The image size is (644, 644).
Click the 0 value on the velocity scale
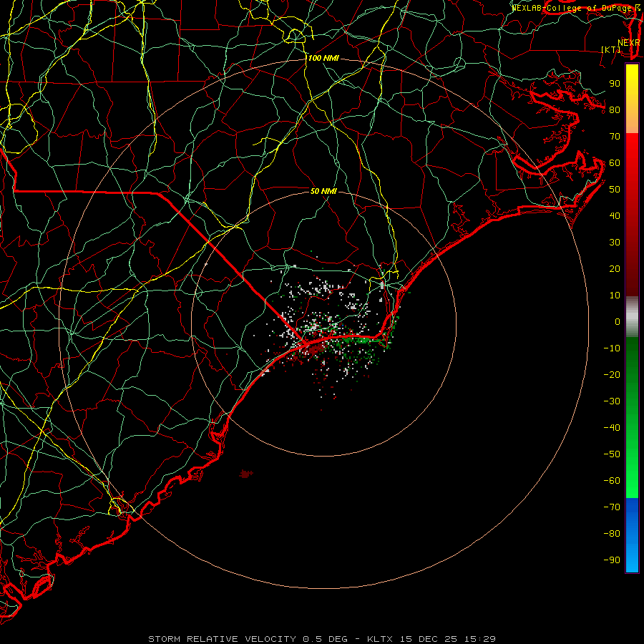618,321
